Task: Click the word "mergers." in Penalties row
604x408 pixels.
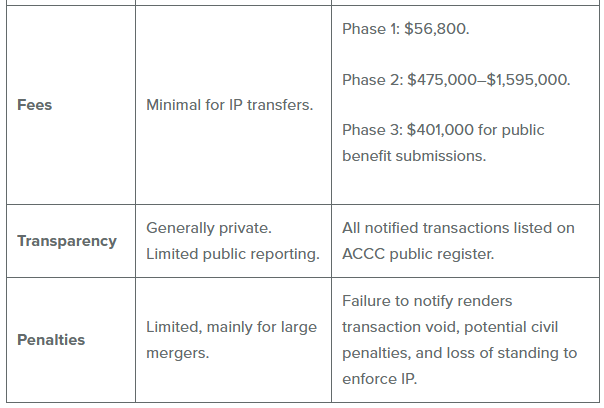Action: tap(174, 353)
